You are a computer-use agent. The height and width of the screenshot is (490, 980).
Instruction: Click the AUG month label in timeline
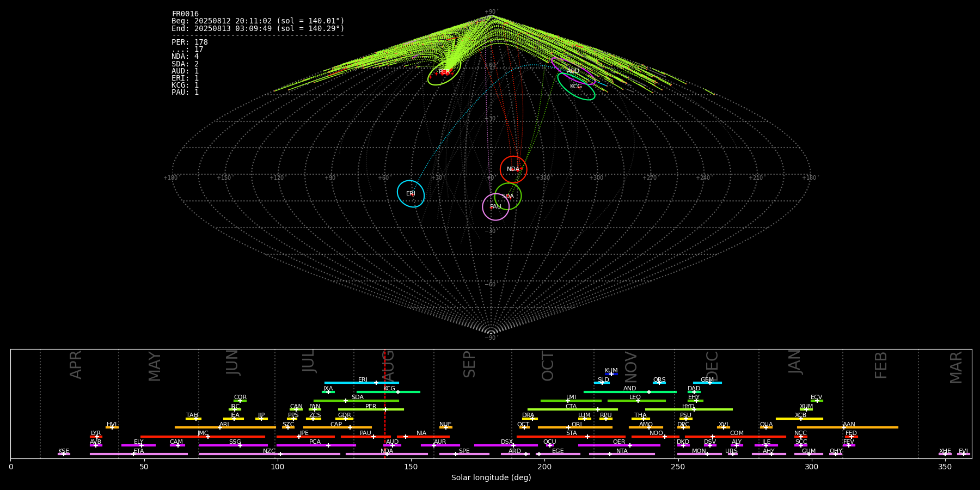click(x=388, y=366)
